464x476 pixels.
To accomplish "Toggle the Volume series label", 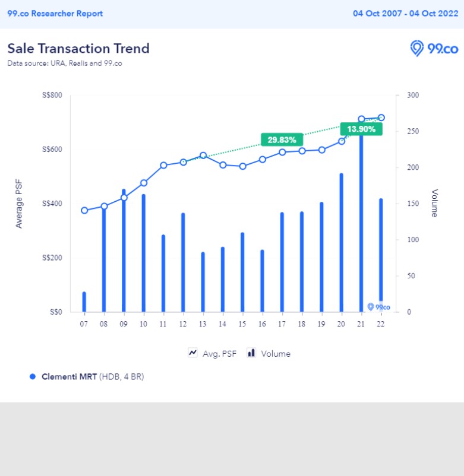I will pos(276,354).
